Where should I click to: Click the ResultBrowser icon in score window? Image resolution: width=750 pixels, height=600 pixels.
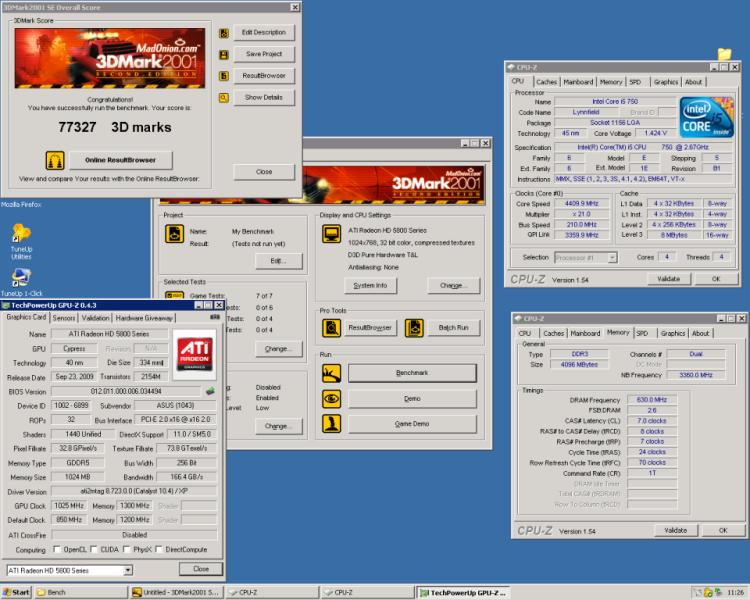click(x=223, y=76)
